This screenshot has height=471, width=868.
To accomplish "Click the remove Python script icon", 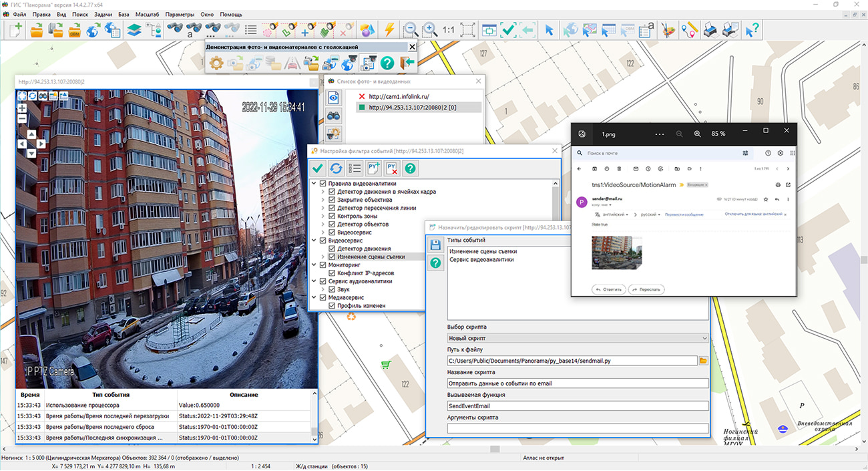I will [x=393, y=168].
